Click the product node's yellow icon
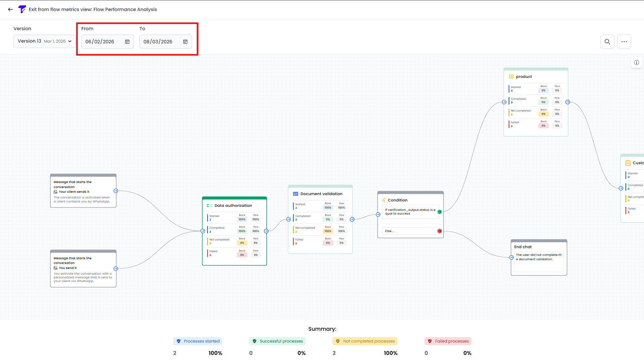 (x=511, y=77)
